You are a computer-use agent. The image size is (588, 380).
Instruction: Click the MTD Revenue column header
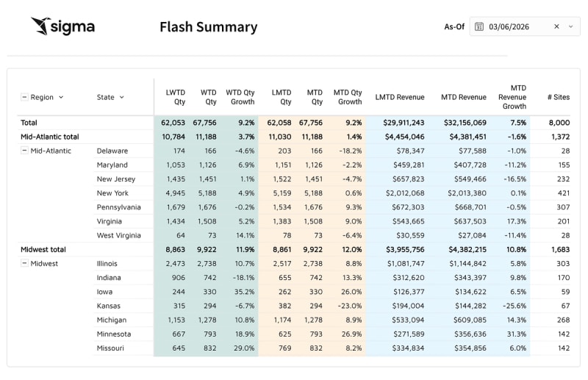point(463,97)
